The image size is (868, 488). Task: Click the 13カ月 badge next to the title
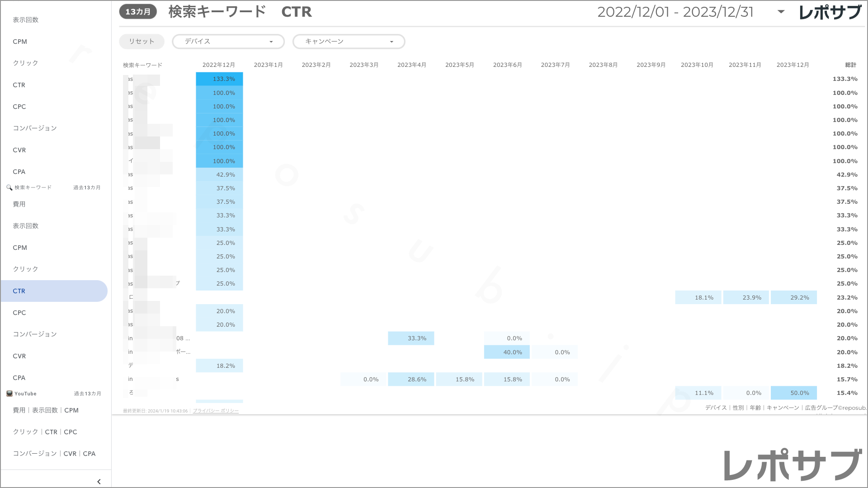[x=137, y=11]
